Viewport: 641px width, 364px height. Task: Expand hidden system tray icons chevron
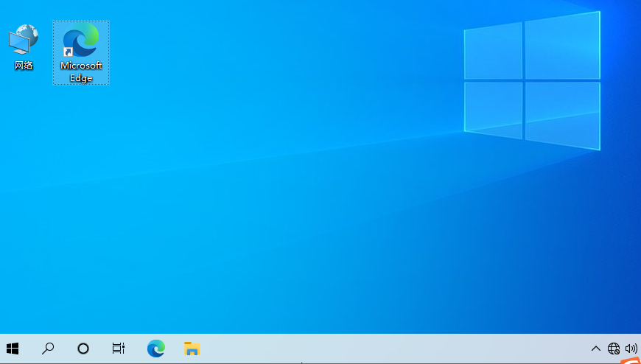596,349
